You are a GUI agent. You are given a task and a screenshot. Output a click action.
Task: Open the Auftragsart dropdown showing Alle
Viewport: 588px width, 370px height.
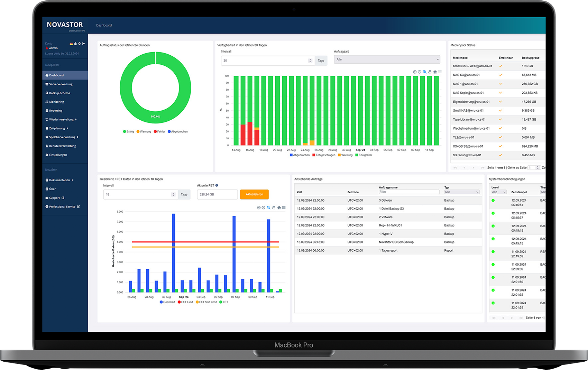[387, 59]
